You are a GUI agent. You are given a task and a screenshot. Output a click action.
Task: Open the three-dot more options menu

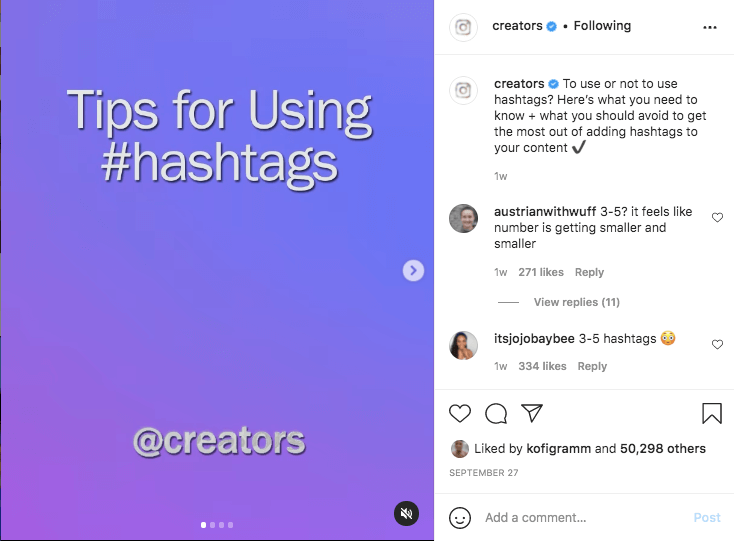click(x=710, y=27)
